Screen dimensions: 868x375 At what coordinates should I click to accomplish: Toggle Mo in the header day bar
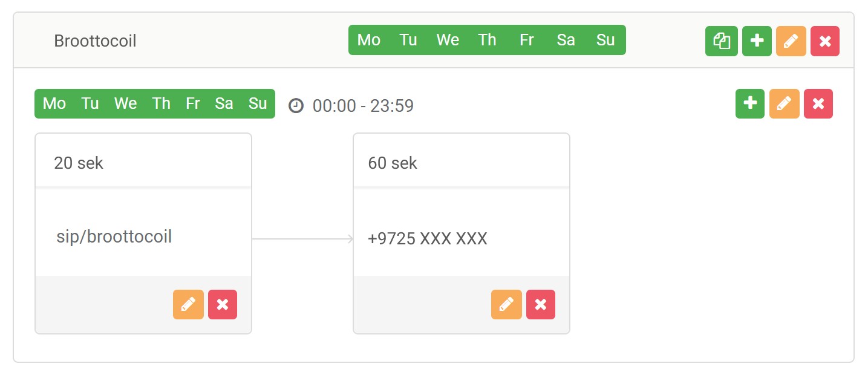click(x=369, y=40)
